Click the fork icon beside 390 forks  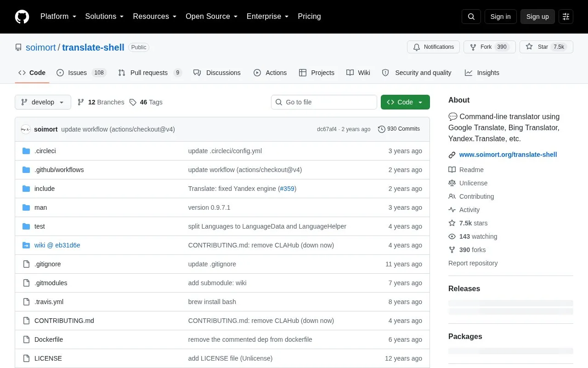[452, 250]
